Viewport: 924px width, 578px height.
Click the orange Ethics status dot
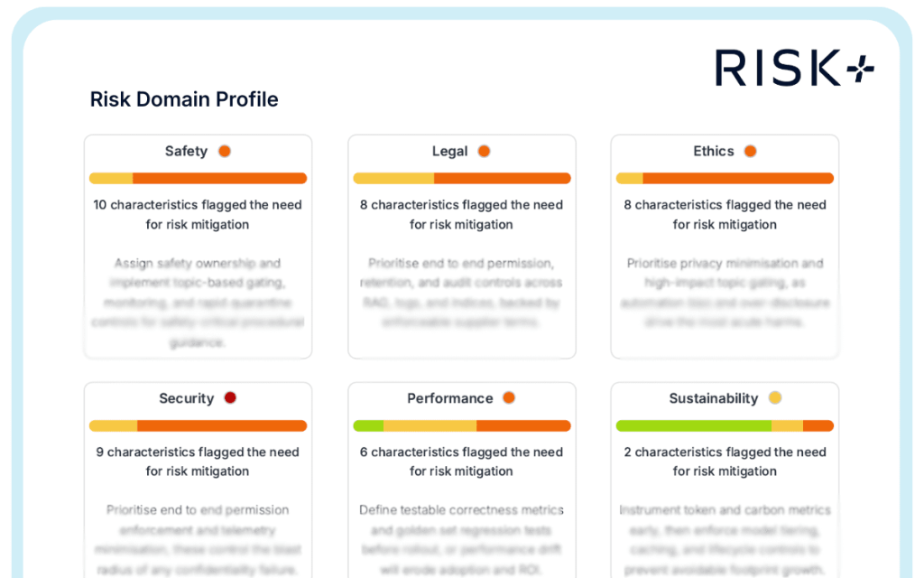tap(750, 151)
